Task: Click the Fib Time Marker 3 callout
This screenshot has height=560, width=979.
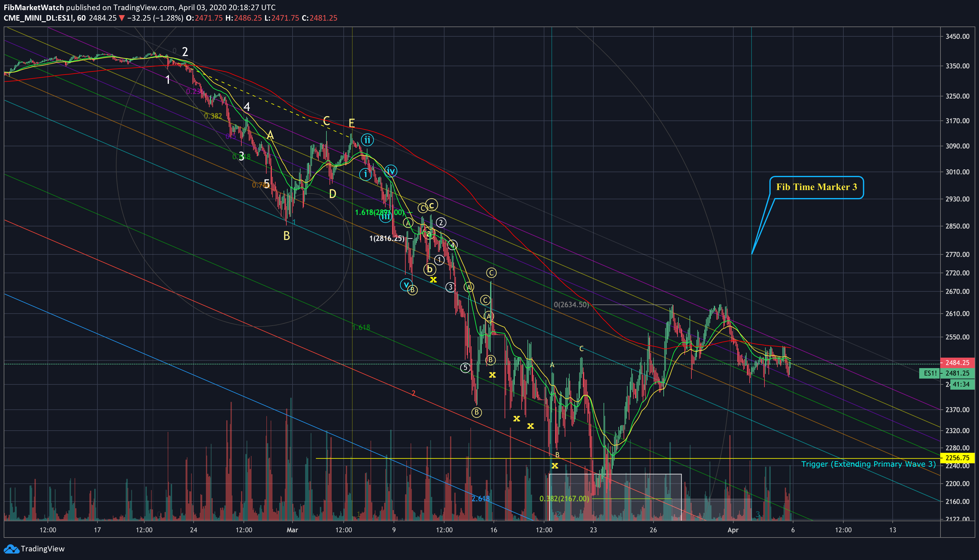Action: pos(817,187)
